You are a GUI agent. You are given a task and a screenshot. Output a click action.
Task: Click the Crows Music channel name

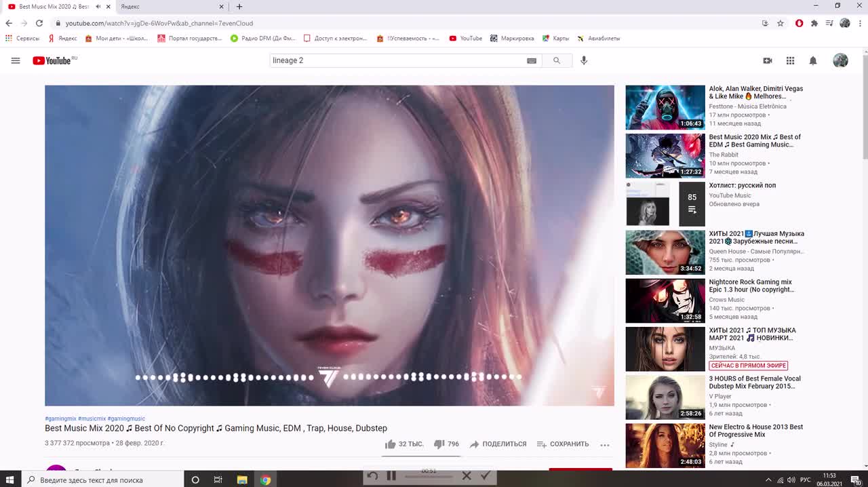tap(726, 300)
